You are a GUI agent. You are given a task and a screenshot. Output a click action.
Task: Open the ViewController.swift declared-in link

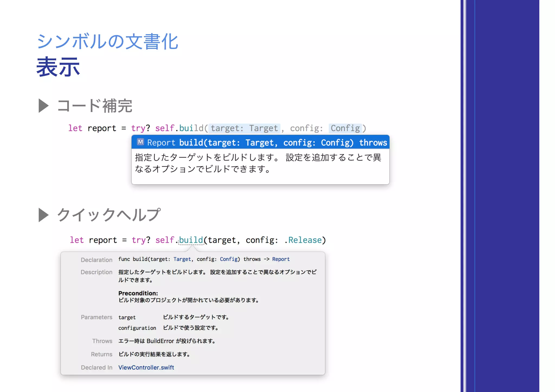146,367
